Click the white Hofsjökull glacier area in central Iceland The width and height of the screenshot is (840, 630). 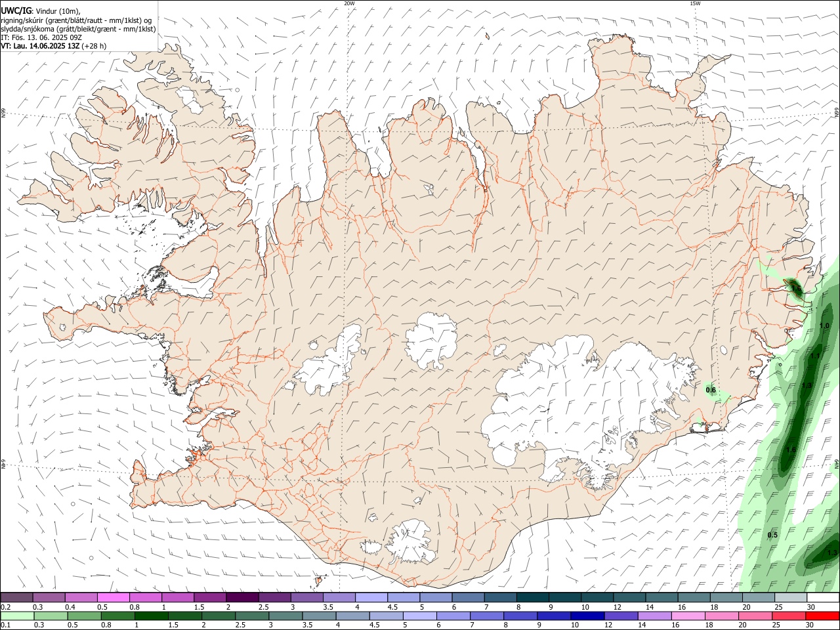point(431,339)
